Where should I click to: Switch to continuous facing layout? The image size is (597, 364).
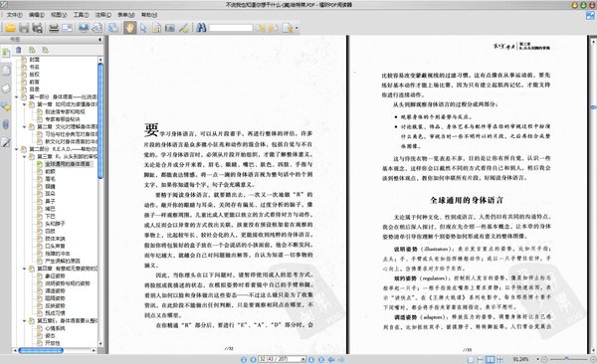(x=499, y=359)
